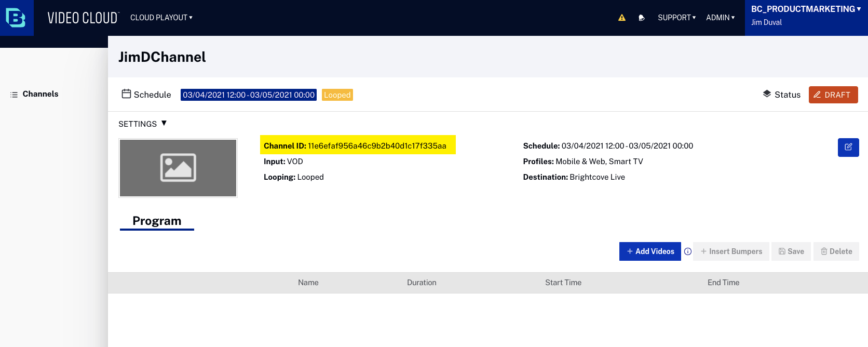Expand the SUPPORT menu

[x=677, y=18]
